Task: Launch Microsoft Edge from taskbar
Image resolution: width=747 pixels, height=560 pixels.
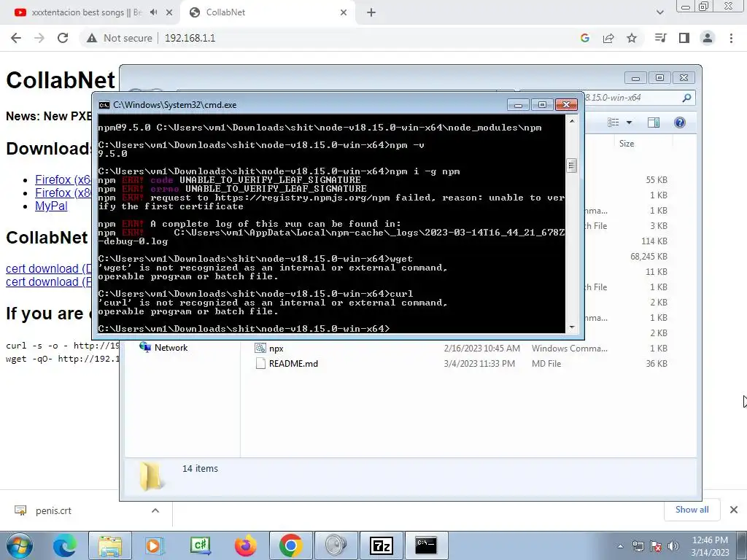Action: [65, 545]
